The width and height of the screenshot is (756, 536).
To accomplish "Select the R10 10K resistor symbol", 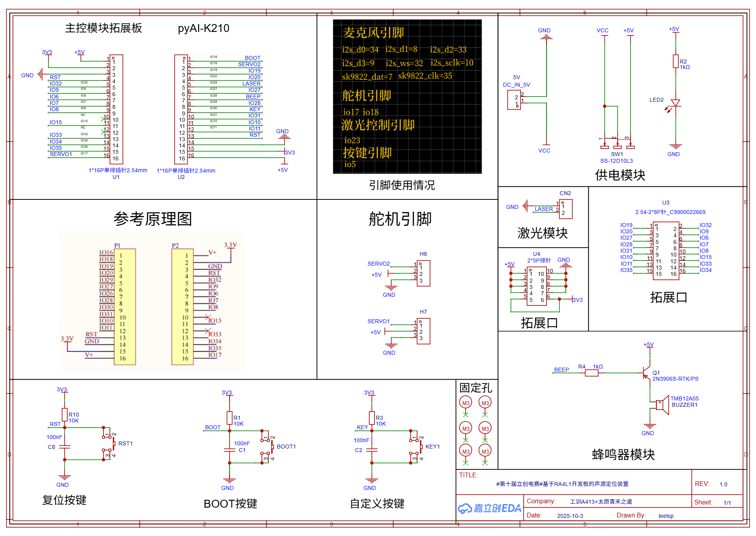I will pyautogui.click(x=65, y=415).
